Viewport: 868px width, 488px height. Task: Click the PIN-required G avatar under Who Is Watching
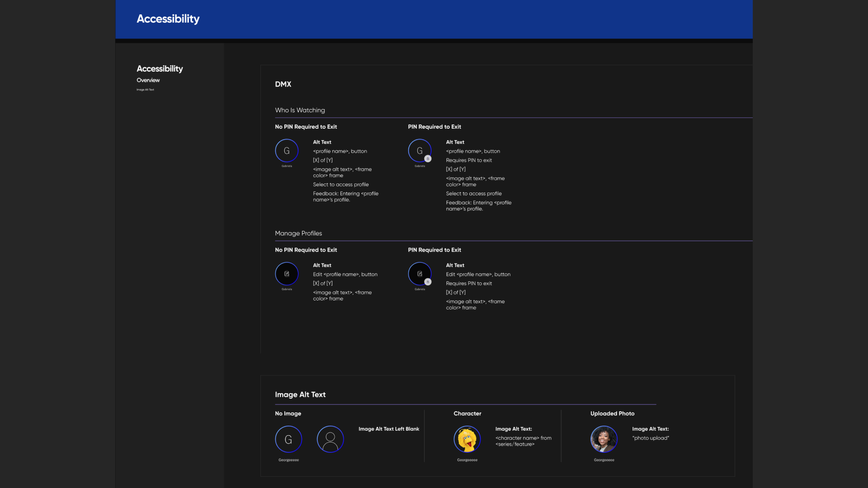[x=420, y=150]
